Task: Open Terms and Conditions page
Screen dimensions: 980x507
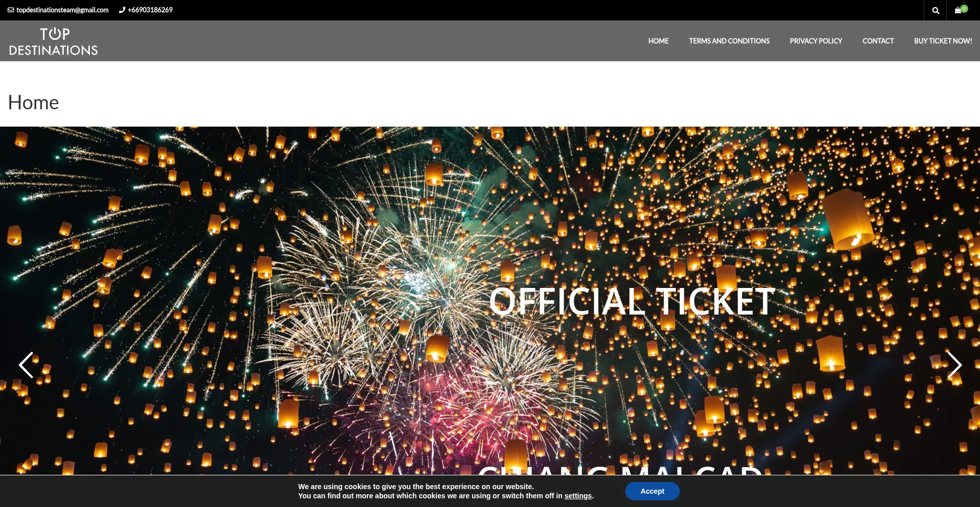Action: (x=729, y=41)
